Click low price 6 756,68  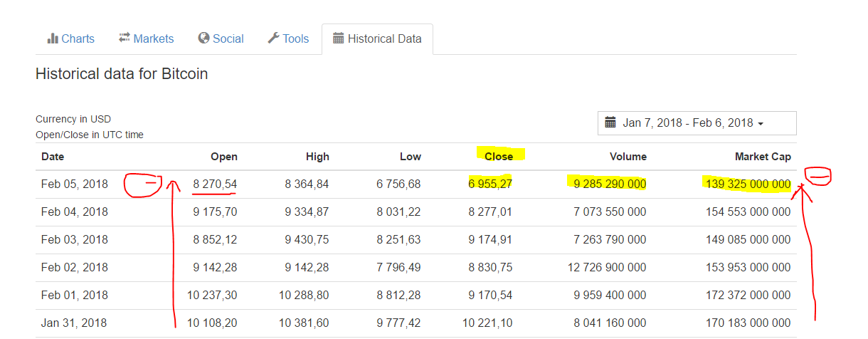(398, 184)
